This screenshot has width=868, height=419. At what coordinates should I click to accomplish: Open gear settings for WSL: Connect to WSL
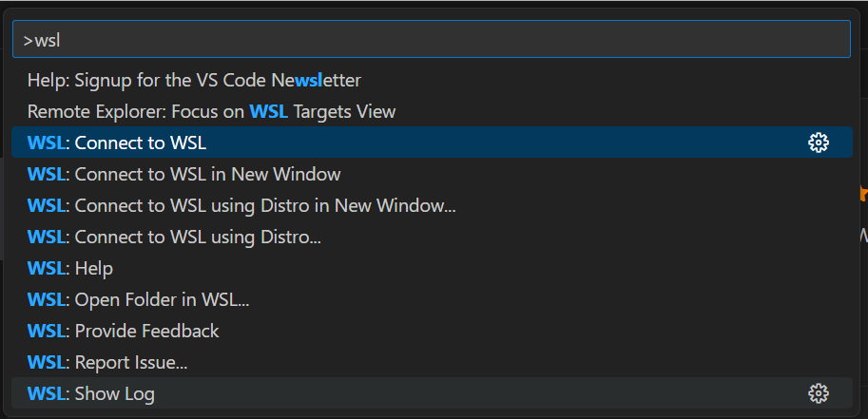point(819,143)
